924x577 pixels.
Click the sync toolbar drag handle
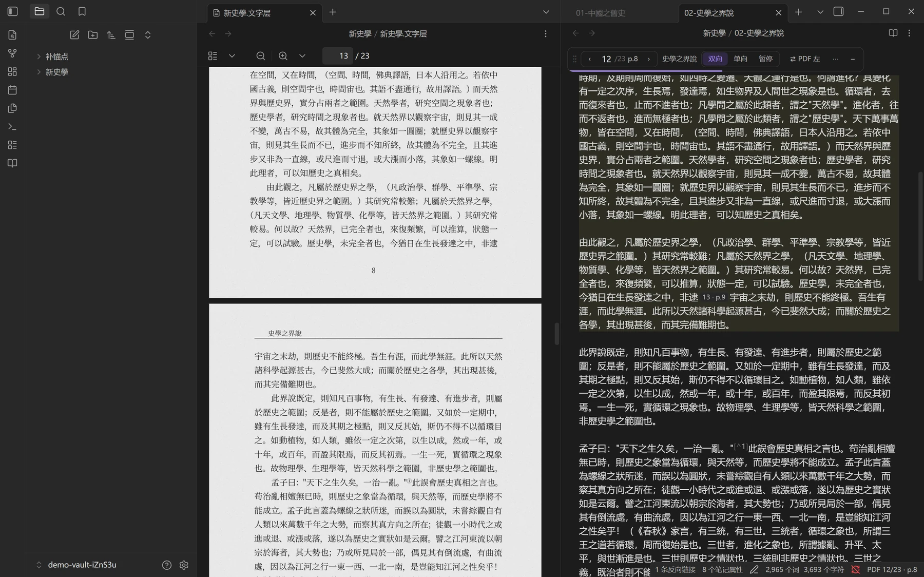coord(574,59)
